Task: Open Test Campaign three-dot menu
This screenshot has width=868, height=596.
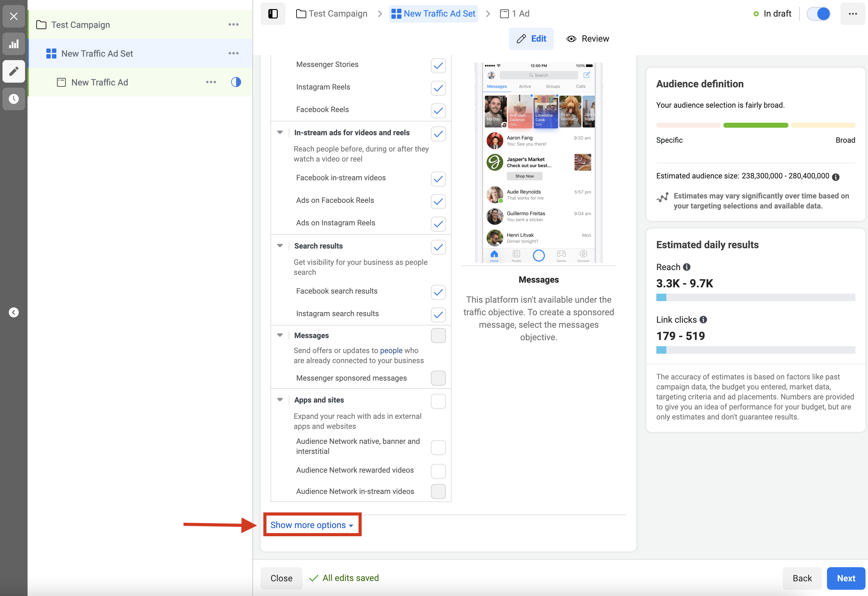Action: click(x=233, y=25)
